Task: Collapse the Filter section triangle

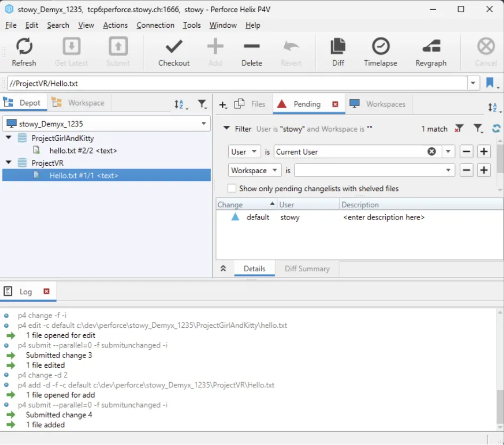Action: pyautogui.click(x=227, y=128)
